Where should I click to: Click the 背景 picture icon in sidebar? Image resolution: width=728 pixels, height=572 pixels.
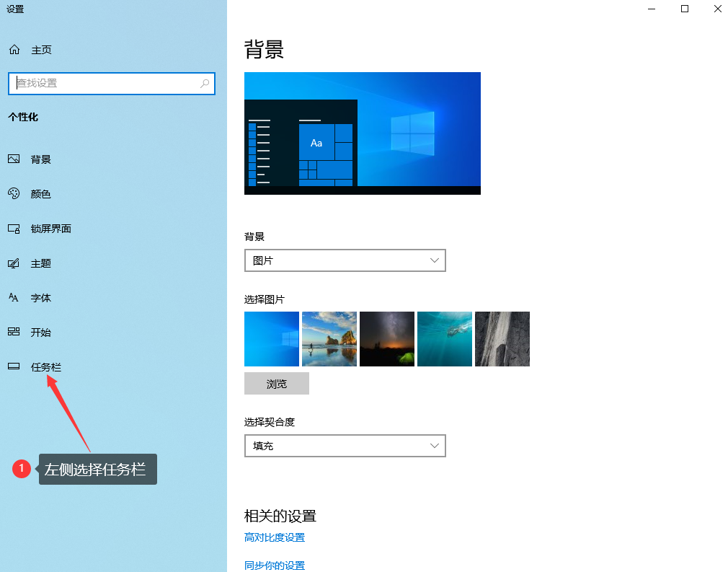pyautogui.click(x=14, y=159)
